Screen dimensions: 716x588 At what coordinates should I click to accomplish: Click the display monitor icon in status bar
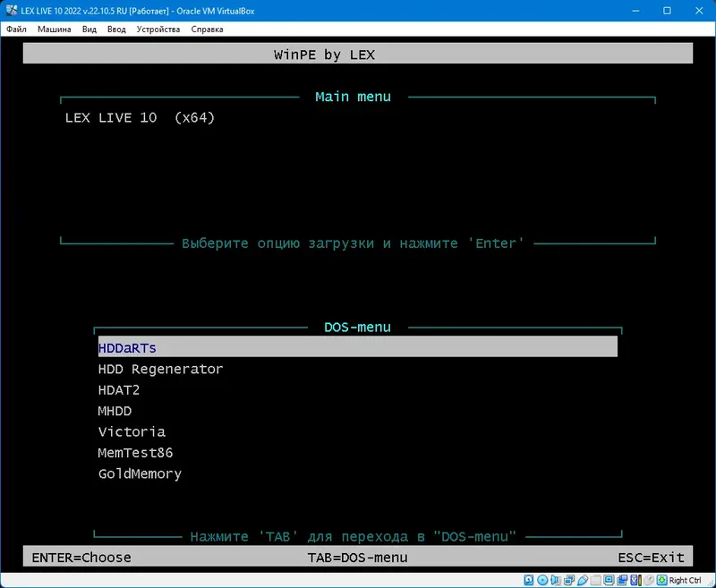(x=609, y=580)
